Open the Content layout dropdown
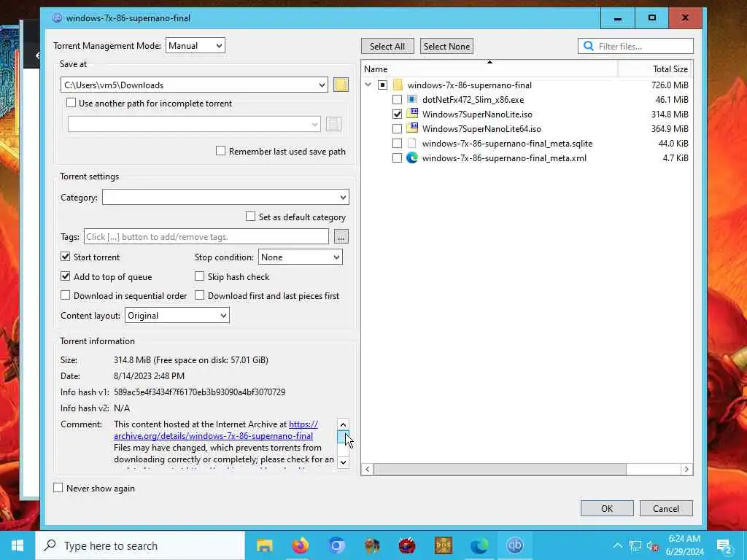Screen dimensions: 747x560 177,315
